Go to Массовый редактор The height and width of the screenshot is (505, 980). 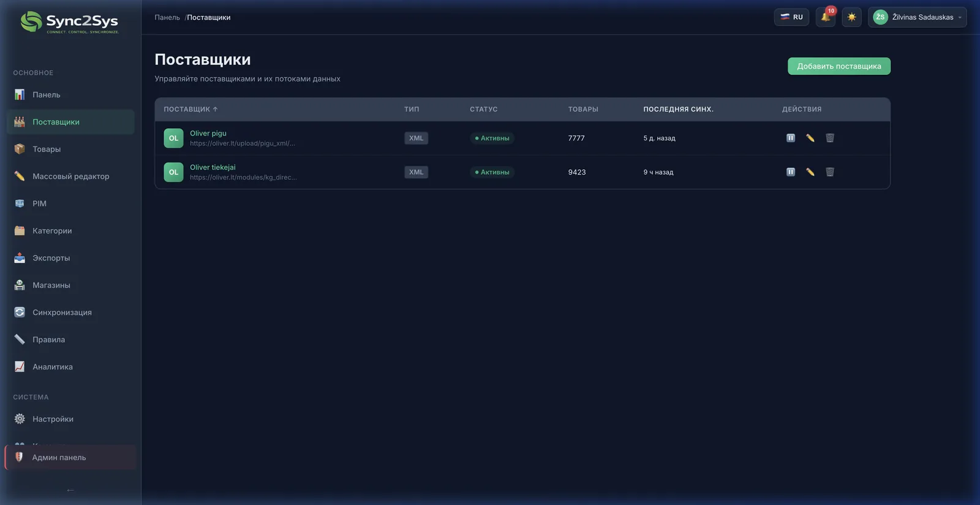click(70, 177)
